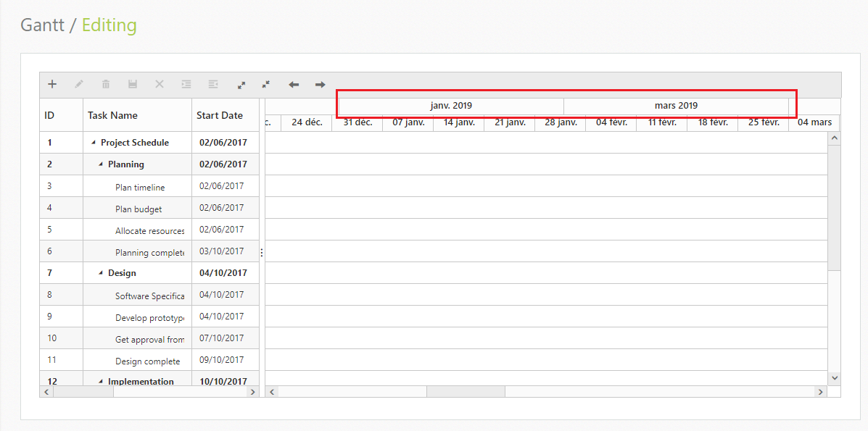The image size is (868, 431).
Task: Click the Outdent task icon
Action: click(x=212, y=84)
